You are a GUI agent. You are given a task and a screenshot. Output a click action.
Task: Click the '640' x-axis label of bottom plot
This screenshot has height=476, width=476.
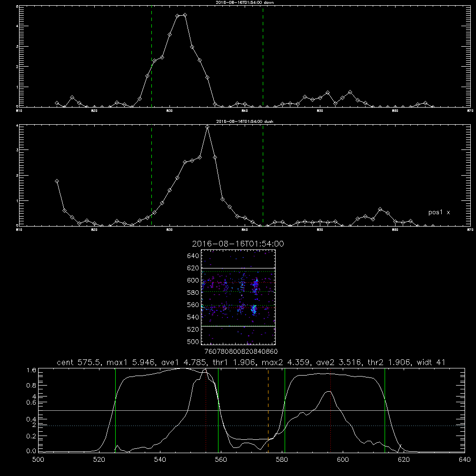tap(465, 460)
